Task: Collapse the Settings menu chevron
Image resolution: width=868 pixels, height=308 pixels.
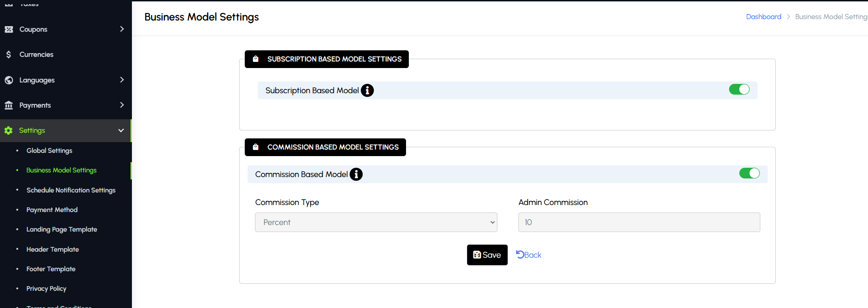Action: coord(121,130)
